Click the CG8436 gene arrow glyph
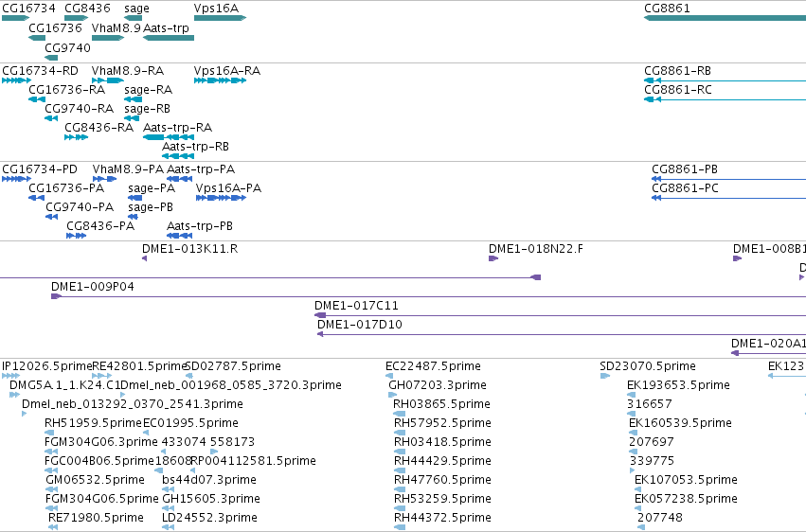 coord(77,18)
